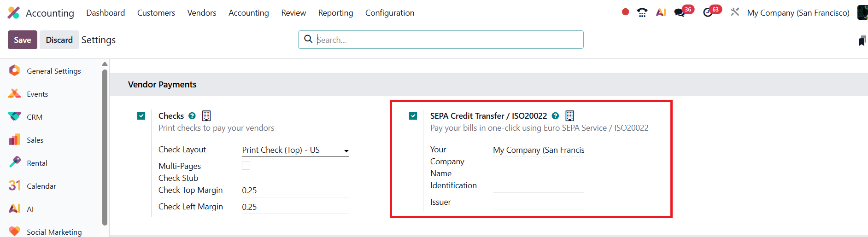
Task: Open the Reporting menu
Action: point(335,13)
